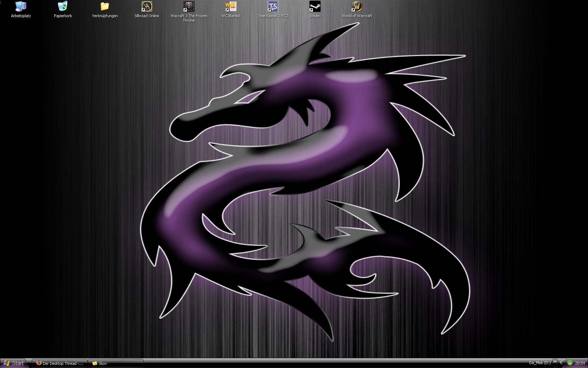Open the Arbeitsplatz desktop icon

(21, 6)
